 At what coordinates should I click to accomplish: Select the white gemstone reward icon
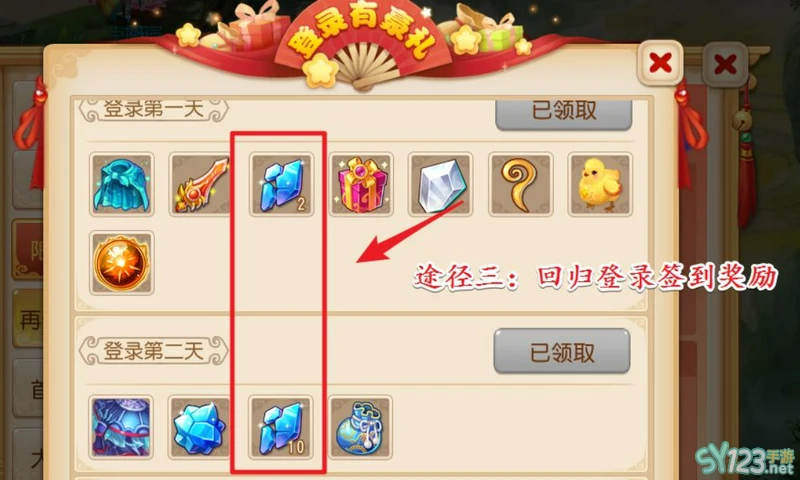440,185
